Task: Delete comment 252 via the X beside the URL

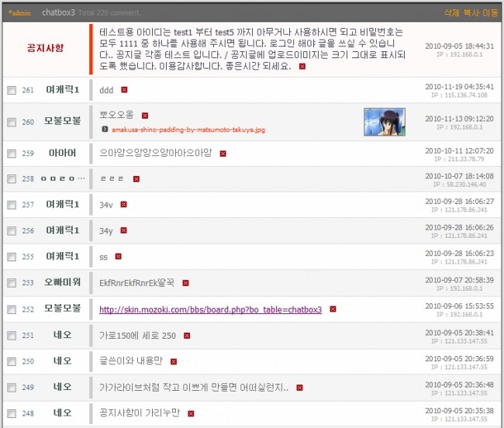Action: [x=333, y=309]
